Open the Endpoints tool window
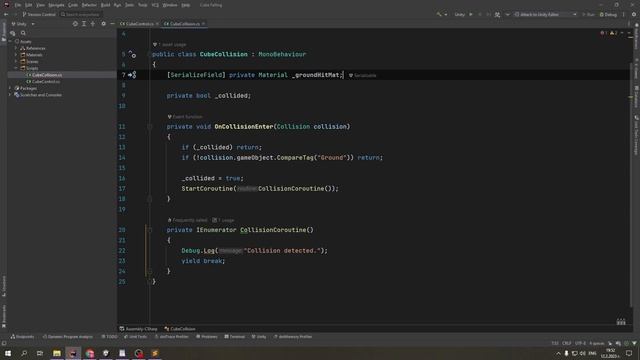640x360 pixels. click(22, 337)
